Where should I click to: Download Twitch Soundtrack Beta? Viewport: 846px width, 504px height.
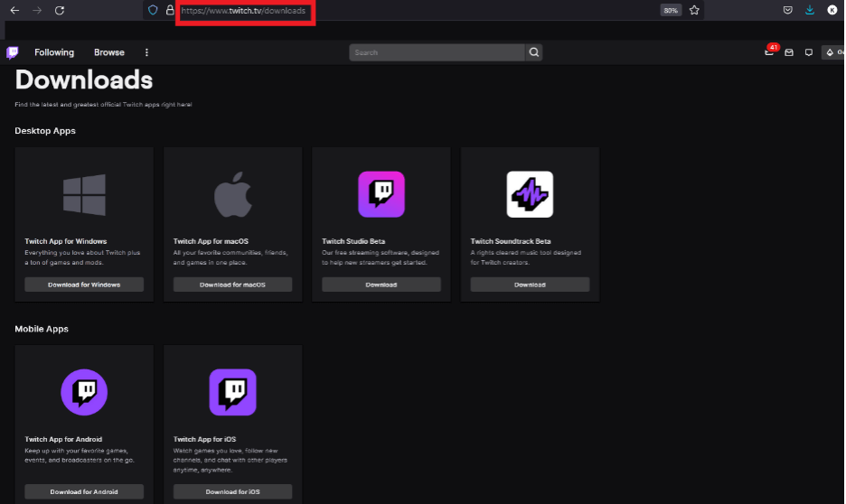530,285
